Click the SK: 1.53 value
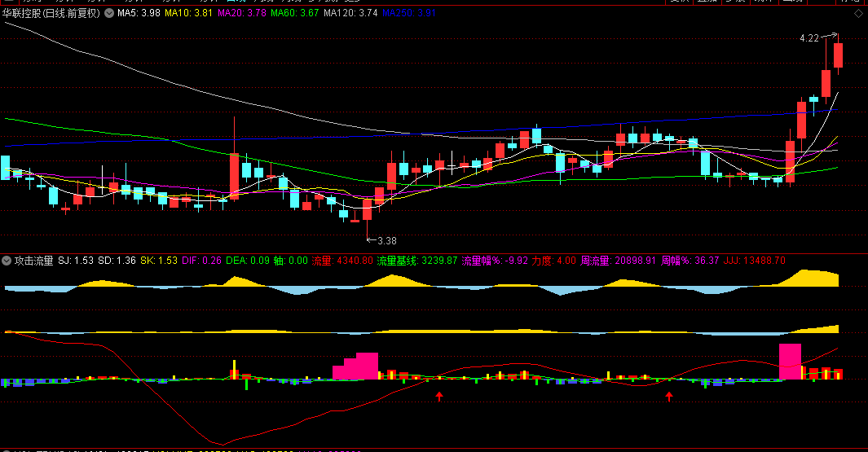Image resolution: width=868 pixels, height=452 pixels. coord(159,261)
